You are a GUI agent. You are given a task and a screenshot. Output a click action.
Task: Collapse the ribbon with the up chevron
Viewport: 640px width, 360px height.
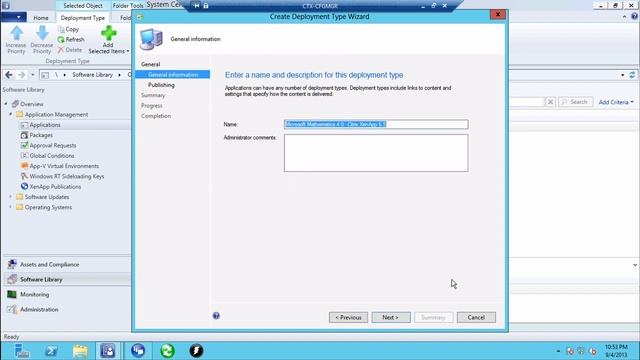pos(624,17)
